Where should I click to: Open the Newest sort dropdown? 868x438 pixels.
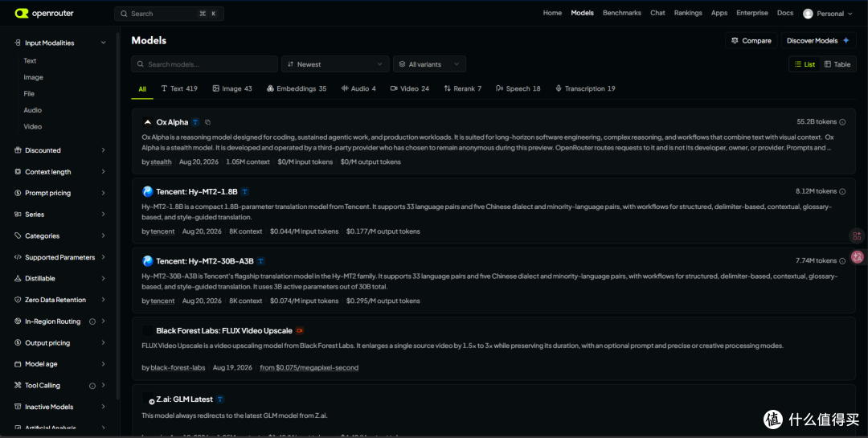click(335, 64)
